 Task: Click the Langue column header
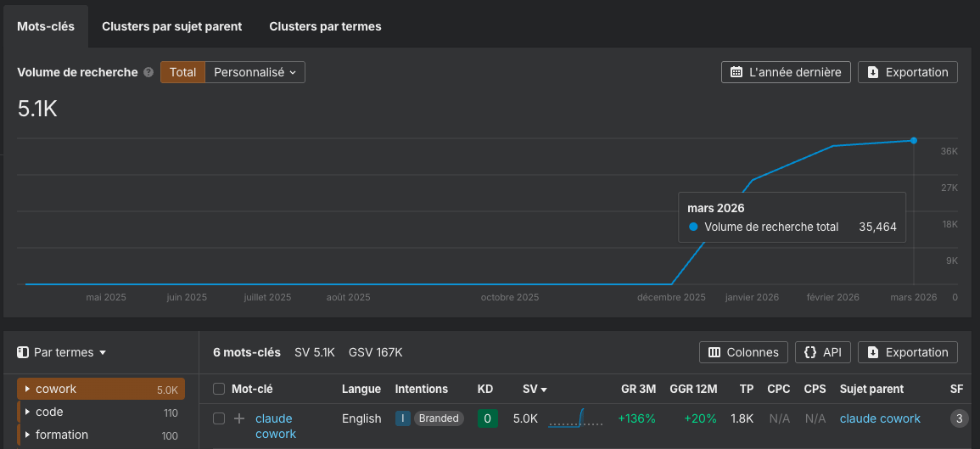point(361,389)
